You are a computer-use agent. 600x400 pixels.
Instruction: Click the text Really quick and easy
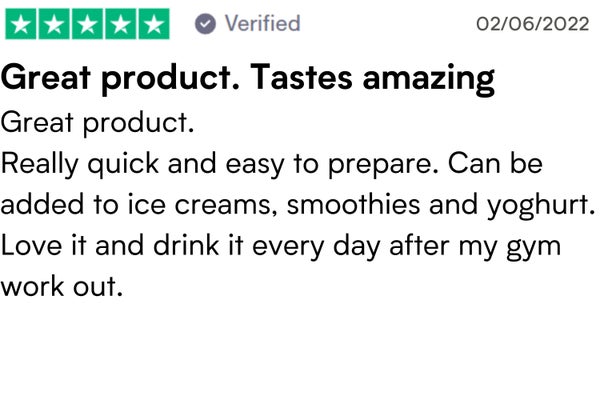142,165
